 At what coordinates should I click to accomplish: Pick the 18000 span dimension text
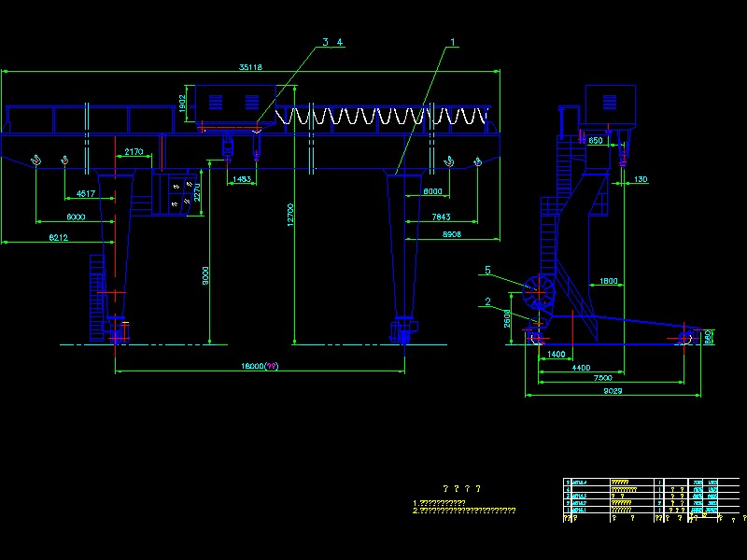(x=260, y=366)
